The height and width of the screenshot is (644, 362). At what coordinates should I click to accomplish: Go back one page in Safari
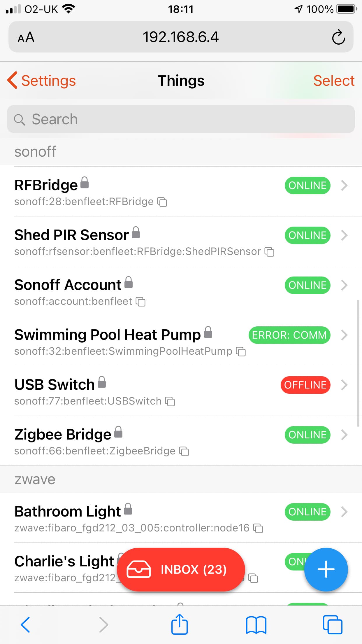[x=25, y=624]
